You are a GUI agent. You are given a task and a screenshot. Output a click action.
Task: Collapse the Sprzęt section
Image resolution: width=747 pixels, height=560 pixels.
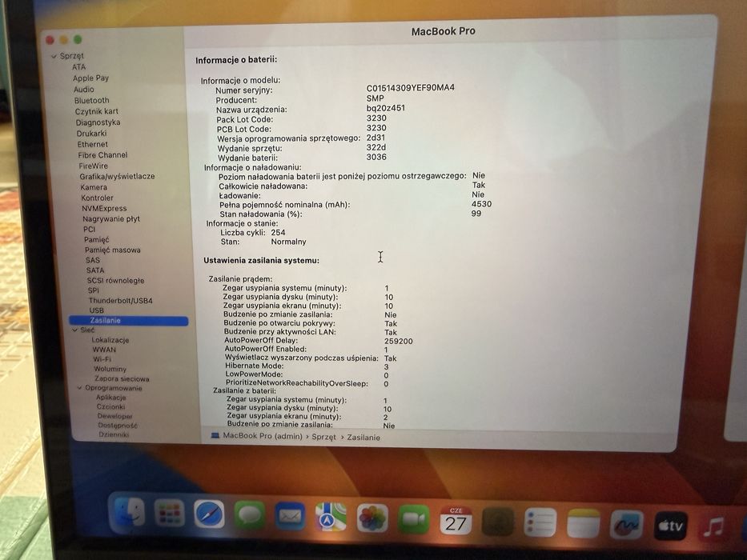click(x=54, y=56)
